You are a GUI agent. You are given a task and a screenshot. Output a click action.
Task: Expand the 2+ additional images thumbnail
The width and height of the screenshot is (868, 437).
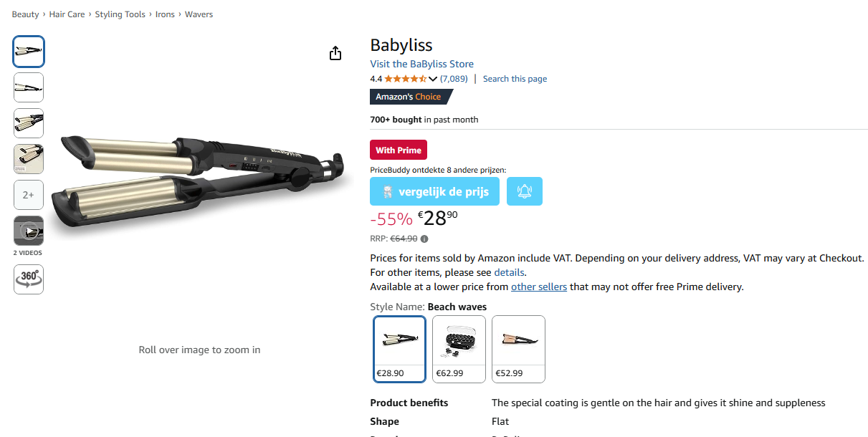(28, 194)
